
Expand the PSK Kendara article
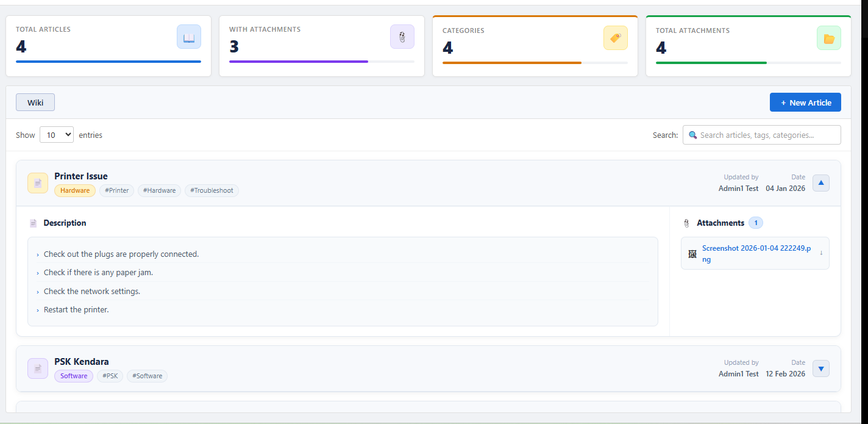(x=821, y=368)
